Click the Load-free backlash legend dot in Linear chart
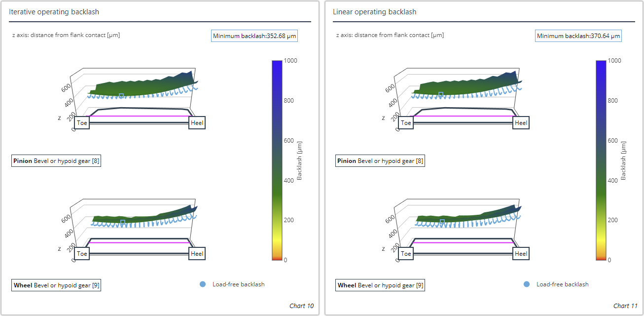 coord(526,284)
